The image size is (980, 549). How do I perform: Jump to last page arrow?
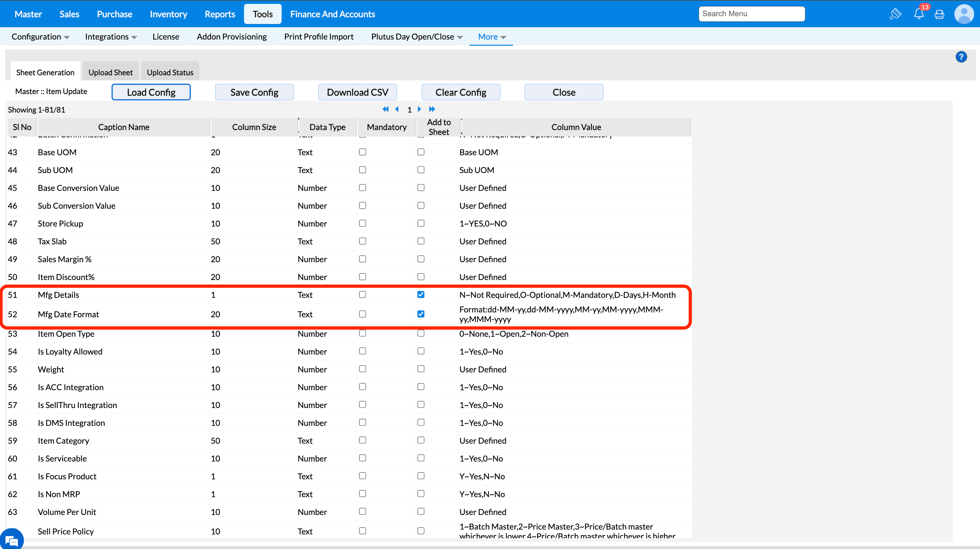tap(432, 110)
